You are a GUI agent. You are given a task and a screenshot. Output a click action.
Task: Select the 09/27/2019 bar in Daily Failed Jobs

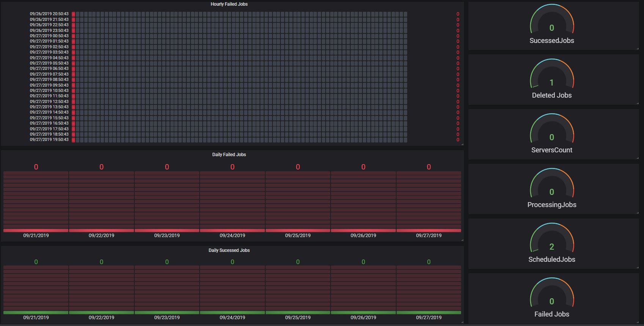tap(429, 201)
